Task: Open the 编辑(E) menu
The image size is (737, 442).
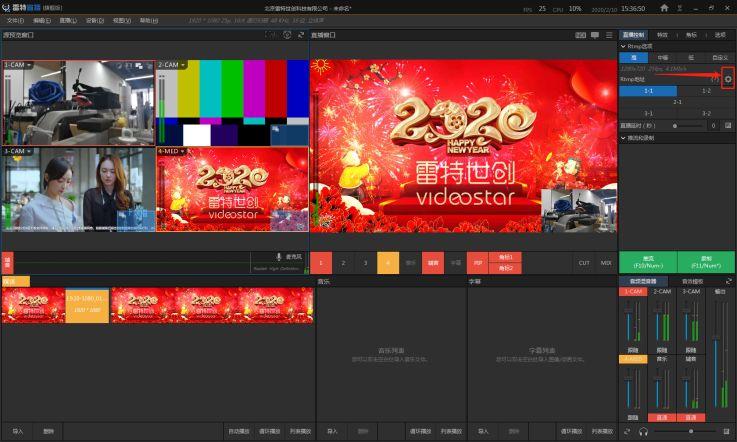Action: [x=42, y=21]
